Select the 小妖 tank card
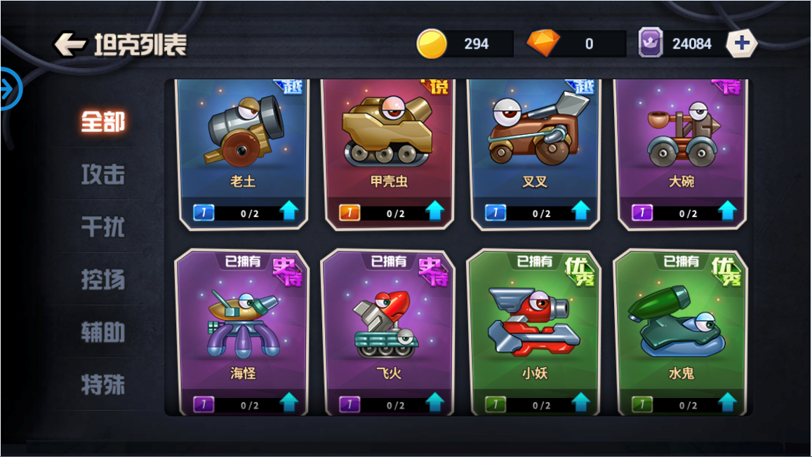Screen dimensions: 812x457 click(x=535, y=333)
